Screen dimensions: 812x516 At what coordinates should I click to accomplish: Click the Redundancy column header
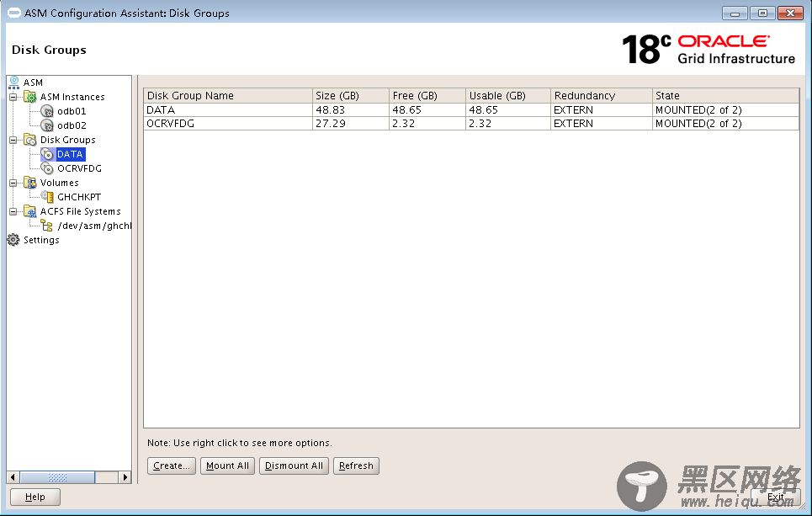tap(602, 95)
